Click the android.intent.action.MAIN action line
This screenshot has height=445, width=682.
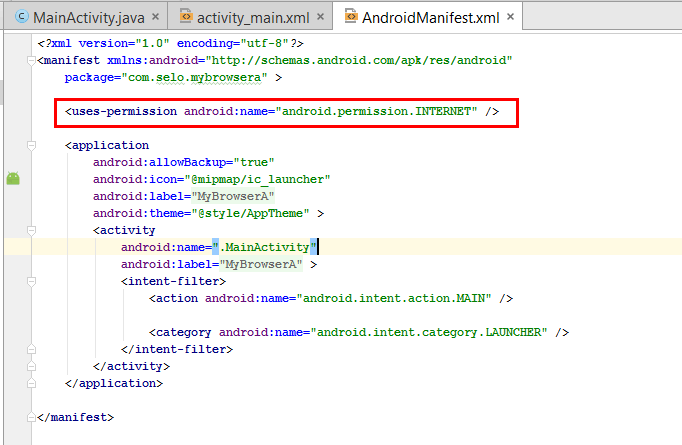(331, 298)
